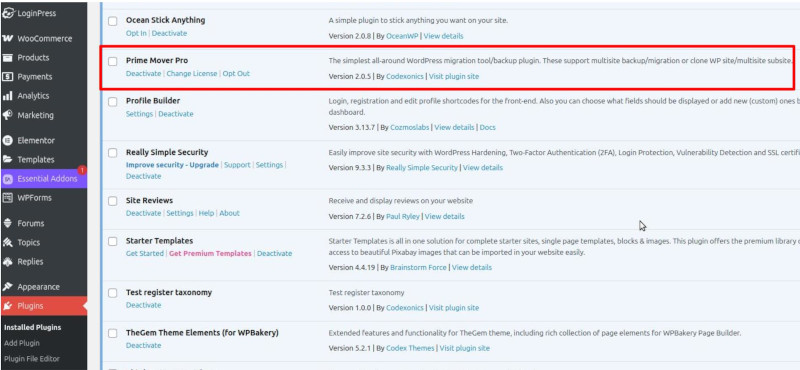Open Really Simple Security Settings link

pos(269,165)
